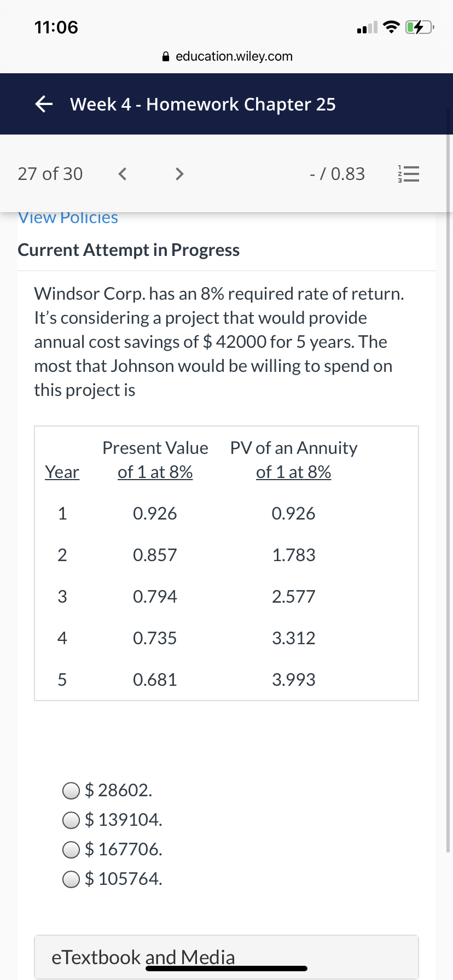Tap the education.wiley.com address text
Image resolution: width=453 pixels, height=980 pixels.
234,56
